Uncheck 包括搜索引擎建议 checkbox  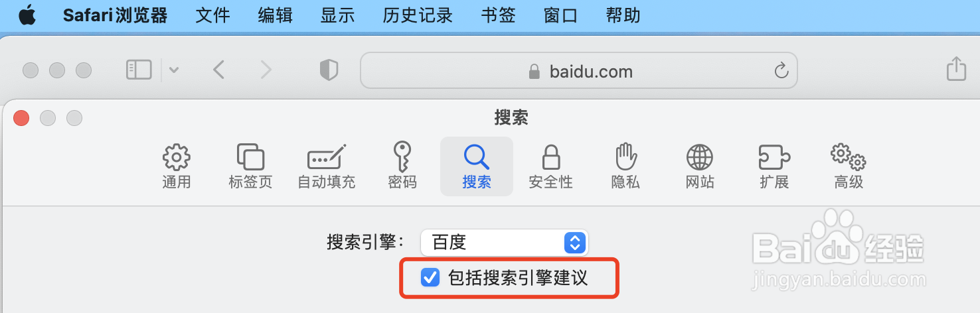(x=430, y=277)
